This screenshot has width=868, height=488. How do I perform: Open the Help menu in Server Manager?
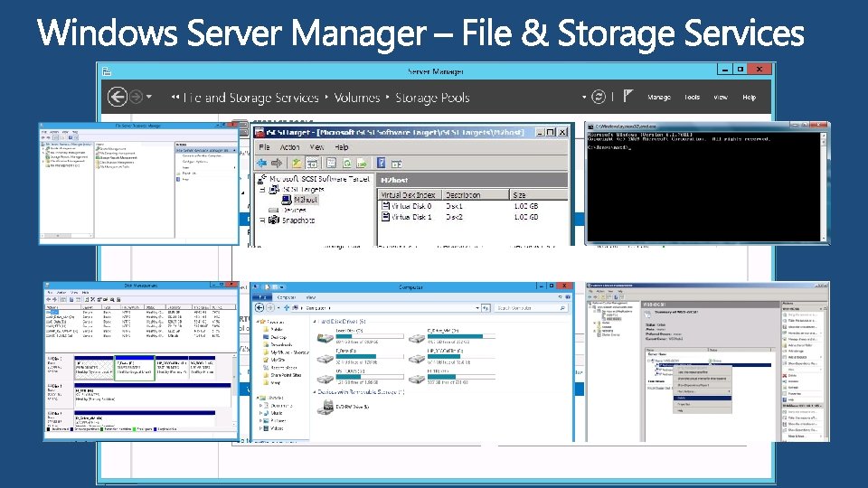click(x=749, y=98)
